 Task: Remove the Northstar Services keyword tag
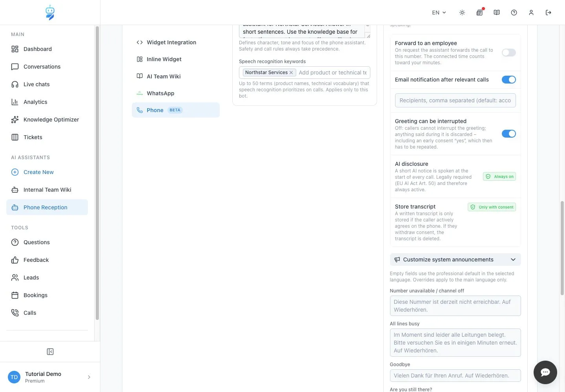tap(291, 73)
